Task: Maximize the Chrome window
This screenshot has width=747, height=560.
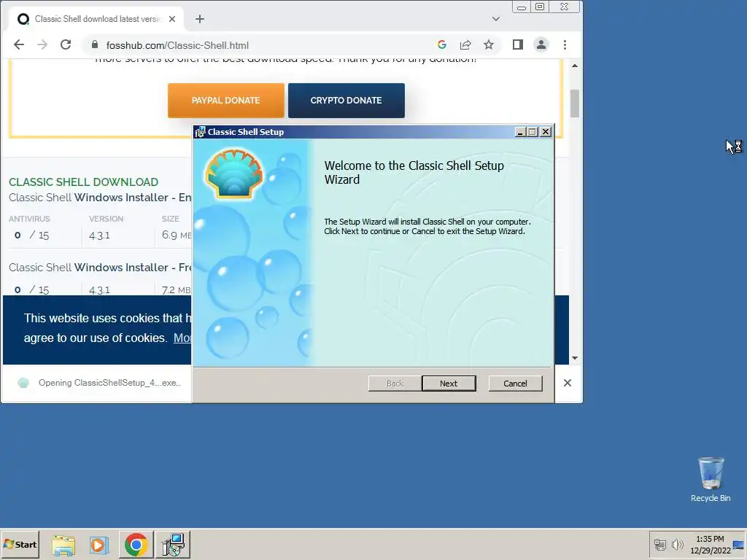Action: tap(540, 7)
